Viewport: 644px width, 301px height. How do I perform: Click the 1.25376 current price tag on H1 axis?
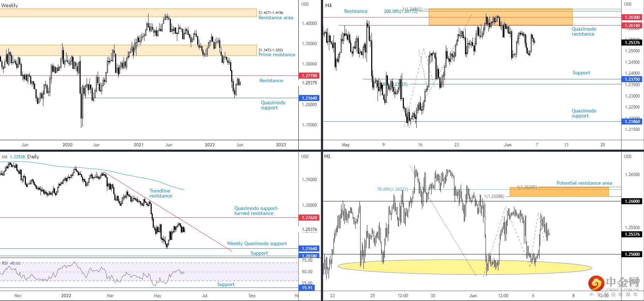[x=632, y=234]
